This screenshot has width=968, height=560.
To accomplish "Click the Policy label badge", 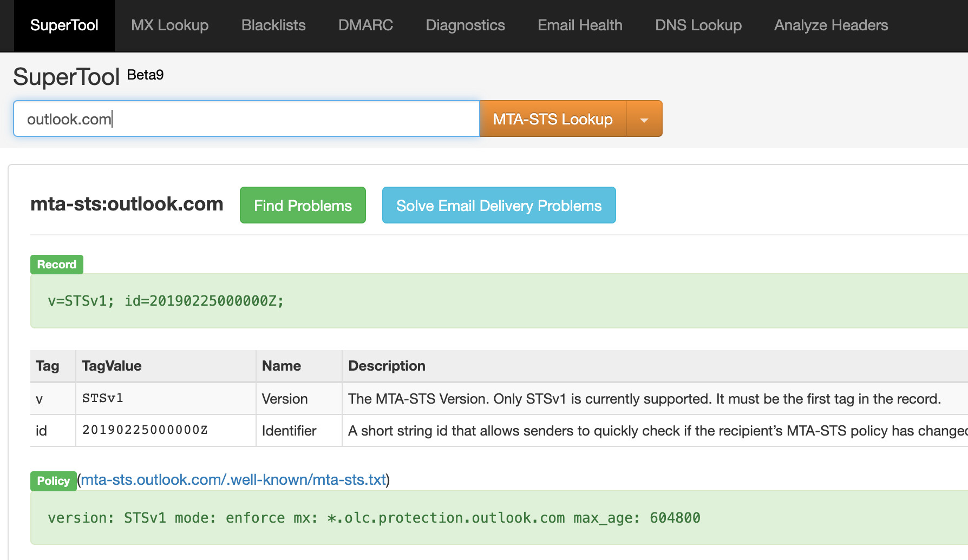I will click(54, 481).
